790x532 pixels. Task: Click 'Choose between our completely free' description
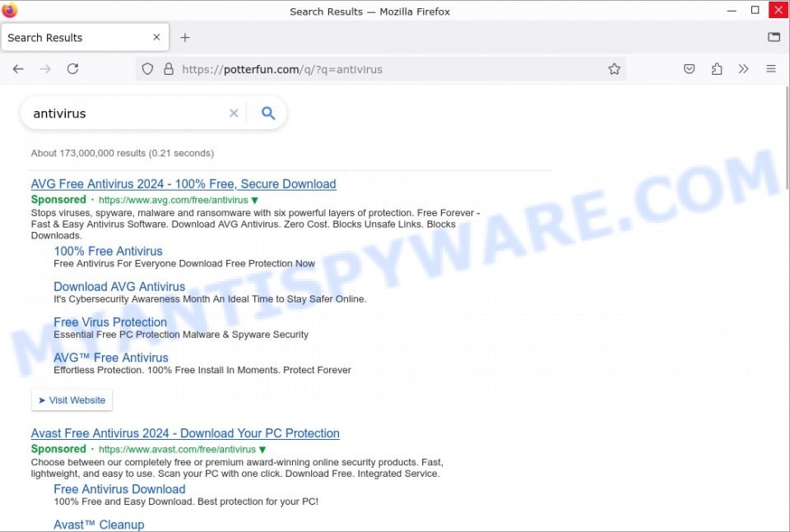(x=237, y=468)
